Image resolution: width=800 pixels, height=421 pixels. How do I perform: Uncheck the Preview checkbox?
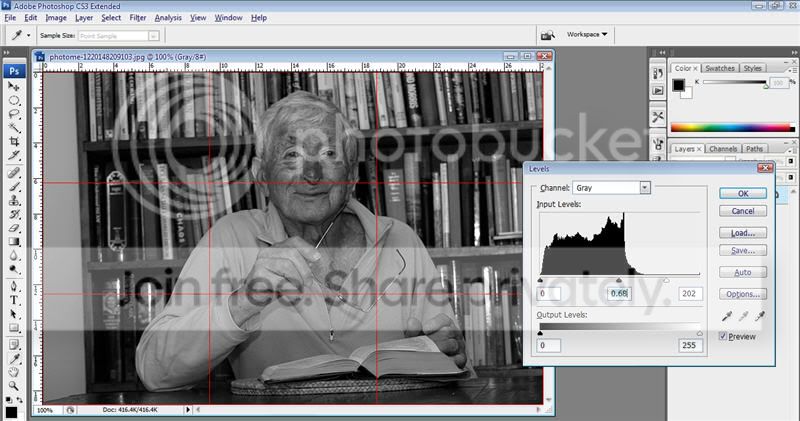[x=724, y=336]
